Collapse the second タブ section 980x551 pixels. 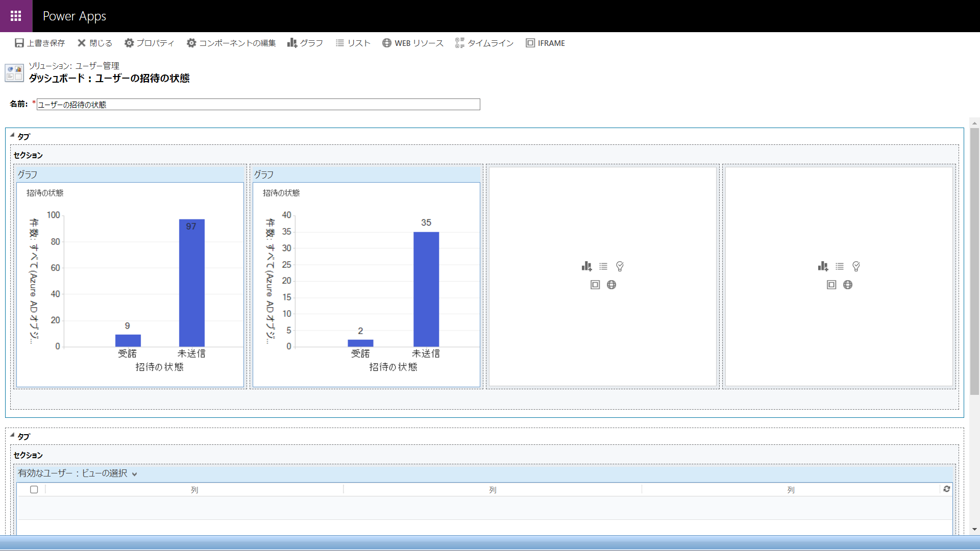click(x=12, y=436)
